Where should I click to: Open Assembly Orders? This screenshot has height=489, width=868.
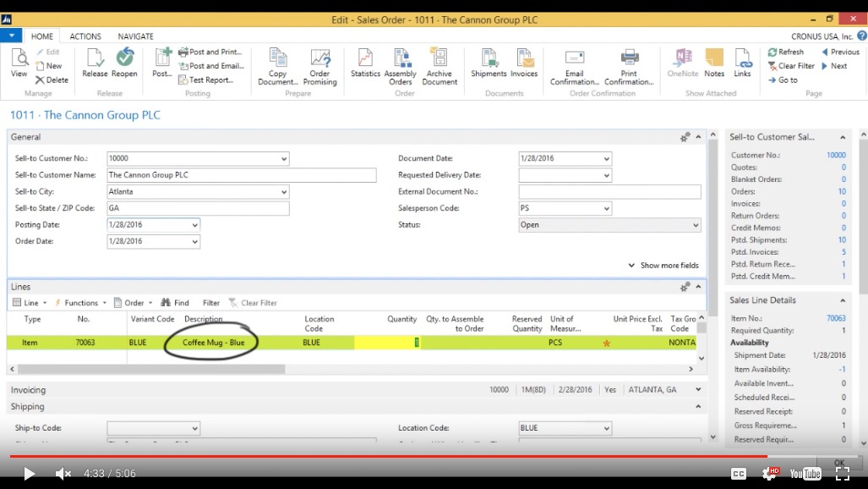[x=401, y=67]
